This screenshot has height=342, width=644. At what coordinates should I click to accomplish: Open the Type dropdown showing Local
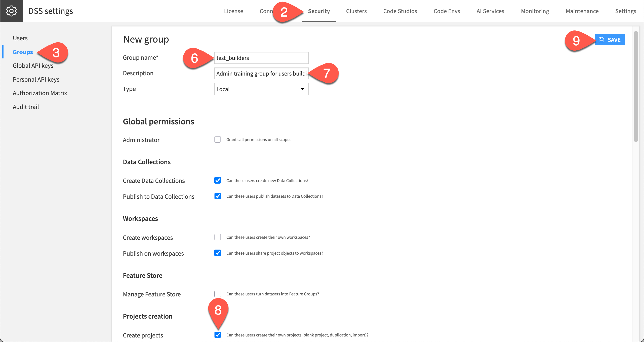[x=261, y=89]
